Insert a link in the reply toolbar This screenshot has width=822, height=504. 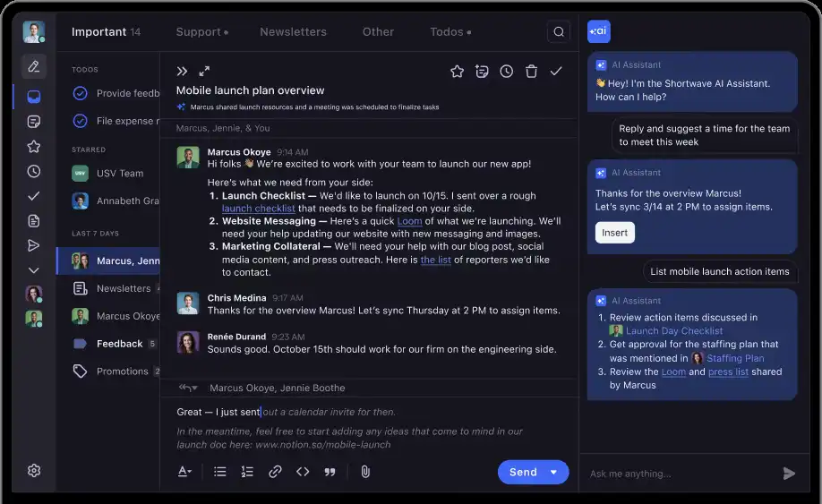pos(275,472)
